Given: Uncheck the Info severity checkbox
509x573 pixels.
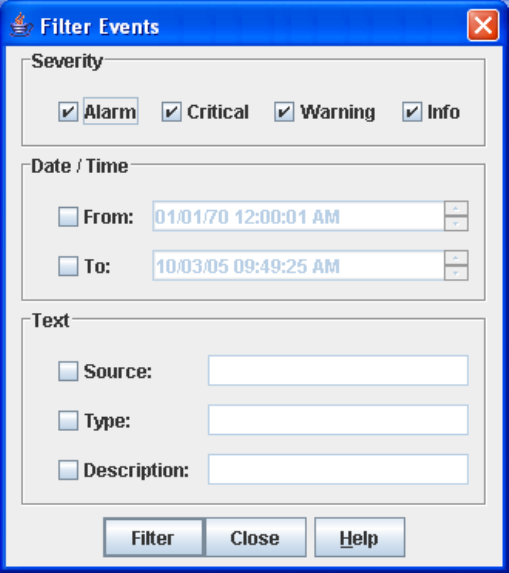Looking at the screenshot, I should (x=412, y=111).
